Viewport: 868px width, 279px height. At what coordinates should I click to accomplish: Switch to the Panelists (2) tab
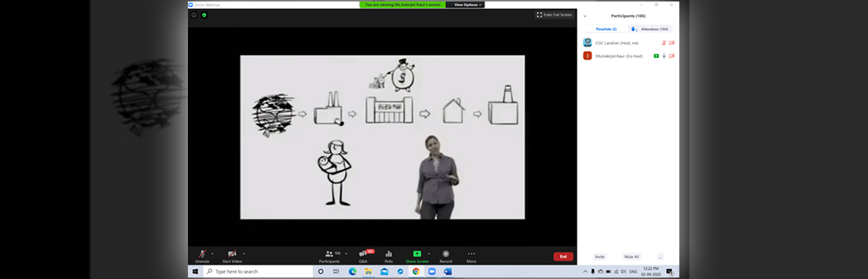pyautogui.click(x=607, y=29)
